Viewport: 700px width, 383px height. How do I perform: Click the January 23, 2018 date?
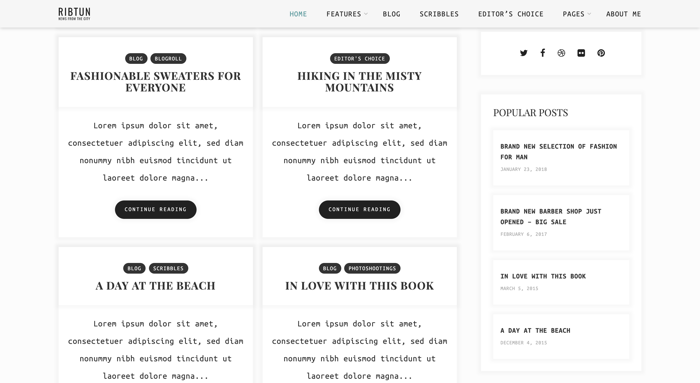pyautogui.click(x=523, y=169)
